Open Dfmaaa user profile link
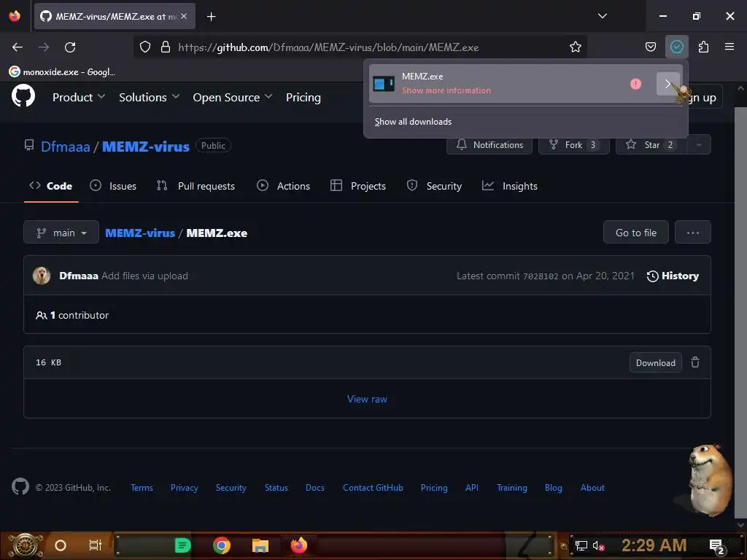The image size is (747, 560). (x=65, y=147)
